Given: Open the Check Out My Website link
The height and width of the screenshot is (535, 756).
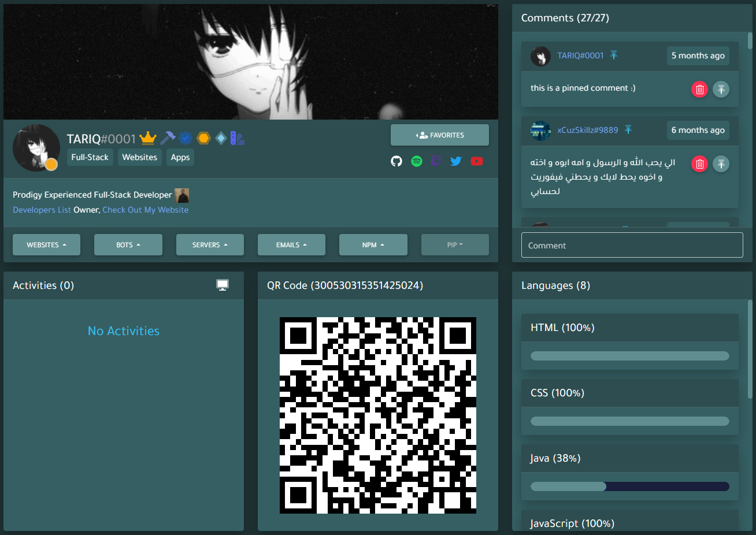Looking at the screenshot, I should pyautogui.click(x=146, y=210).
